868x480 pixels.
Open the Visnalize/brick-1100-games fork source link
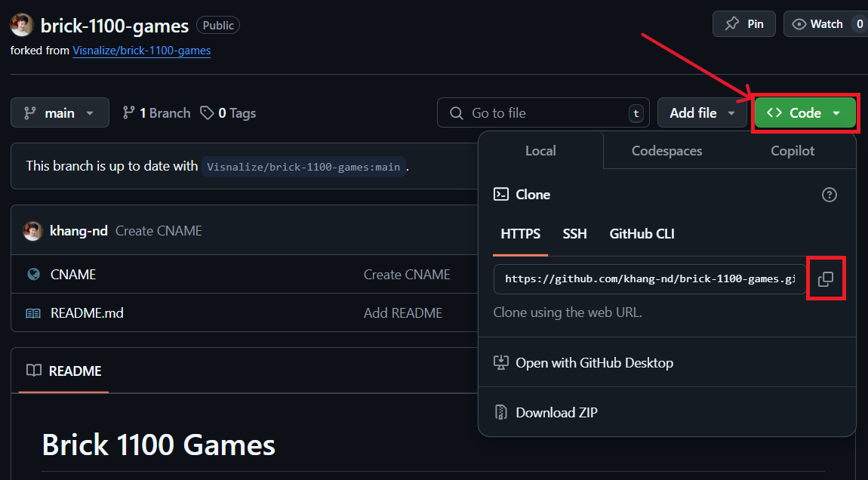[x=141, y=51]
